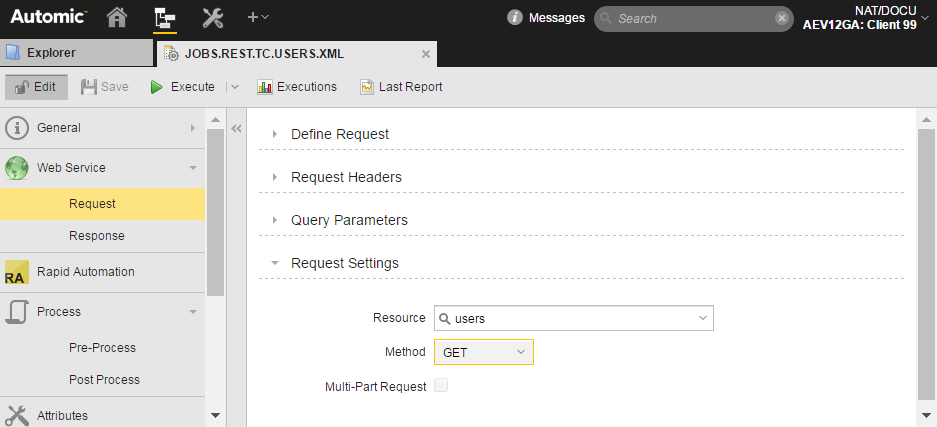This screenshot has height=427, width=937.
Task: Select the Pre-Process page
Action: tap(102, 348)
